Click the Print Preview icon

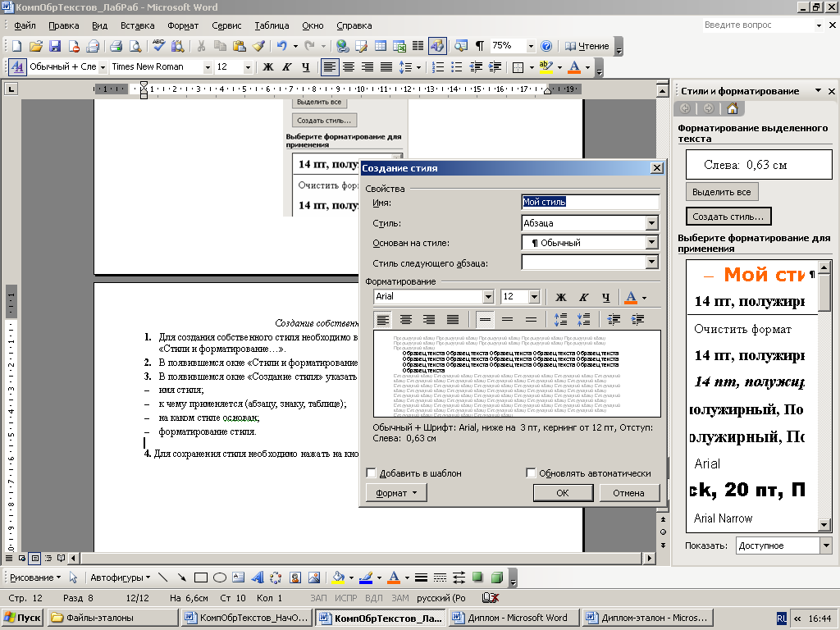pos(135,47)
